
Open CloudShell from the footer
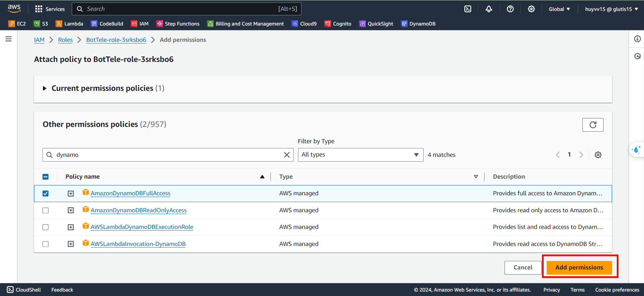pos(24,290)
